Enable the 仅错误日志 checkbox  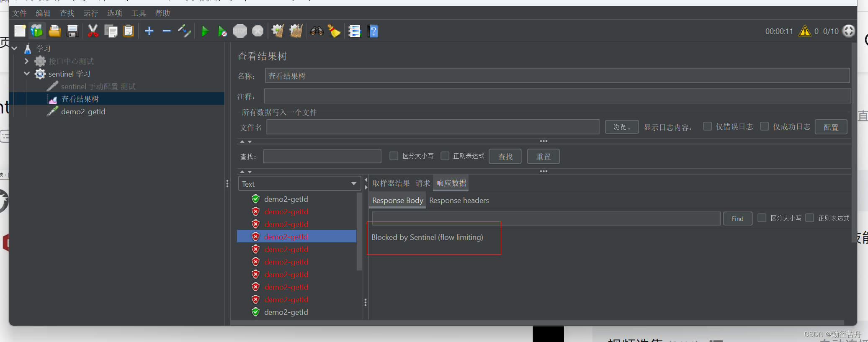point(707,126)
